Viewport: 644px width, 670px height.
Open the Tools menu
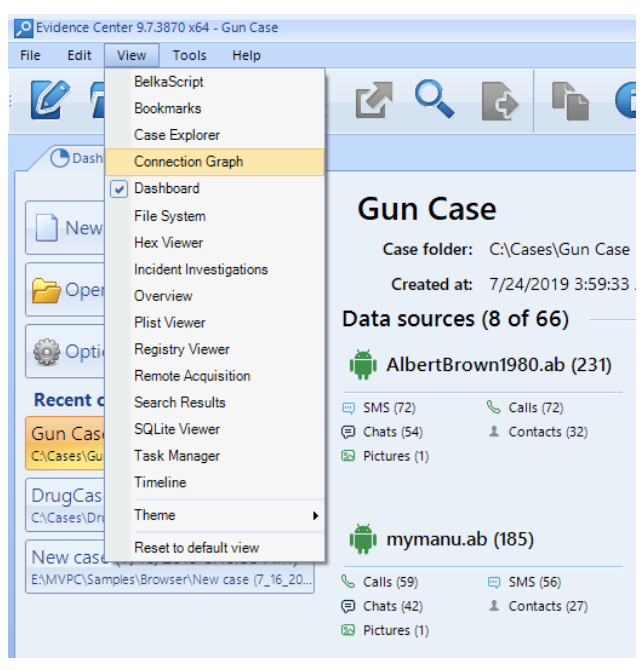[189, 56]
